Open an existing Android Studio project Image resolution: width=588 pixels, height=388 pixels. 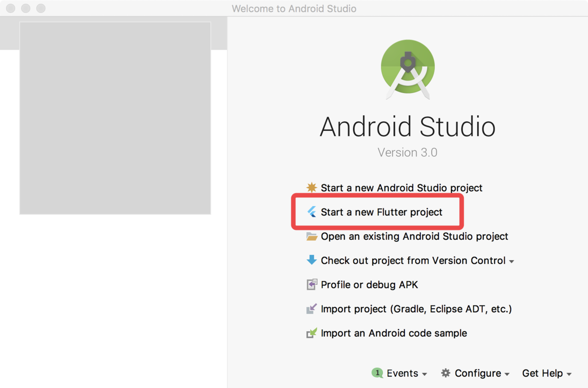pyautogui.click(x=414, y=236)
